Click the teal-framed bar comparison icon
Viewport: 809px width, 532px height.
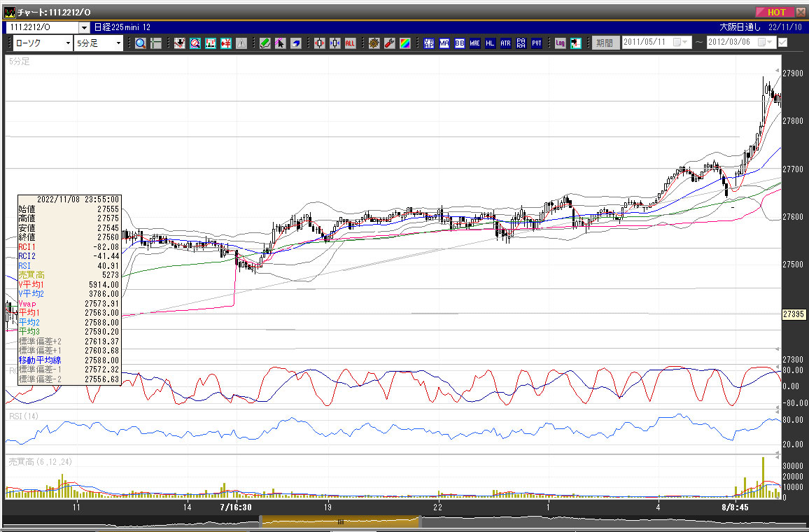(x=211, y=43)
